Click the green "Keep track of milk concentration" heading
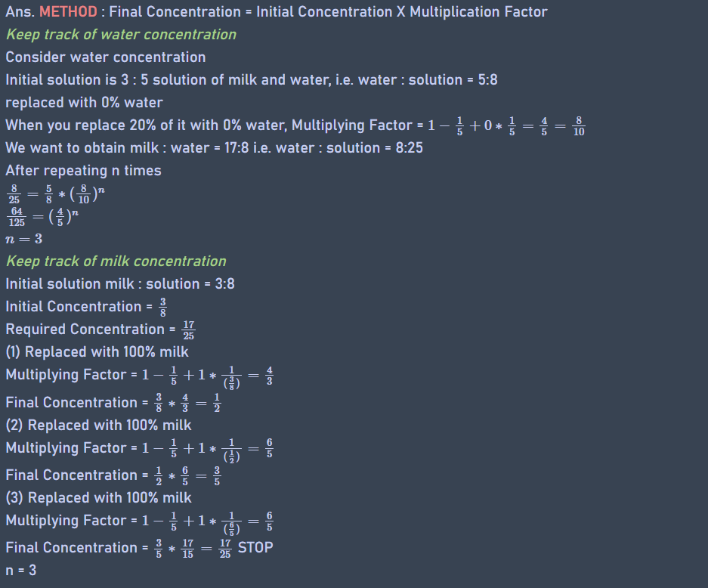Screen dimensions: 708x588 [116, 261]
